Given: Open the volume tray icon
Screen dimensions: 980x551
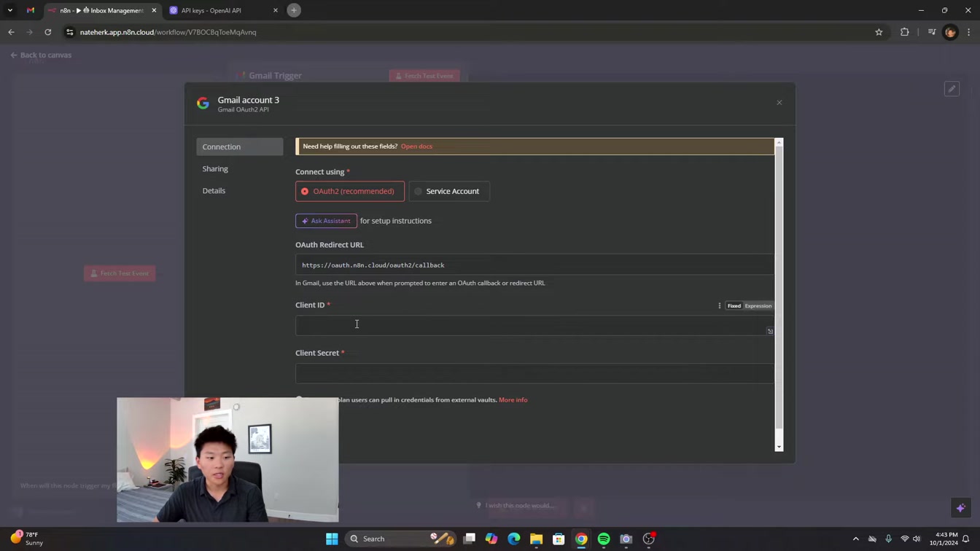Looking at the screenshot, I should (917, 539).
